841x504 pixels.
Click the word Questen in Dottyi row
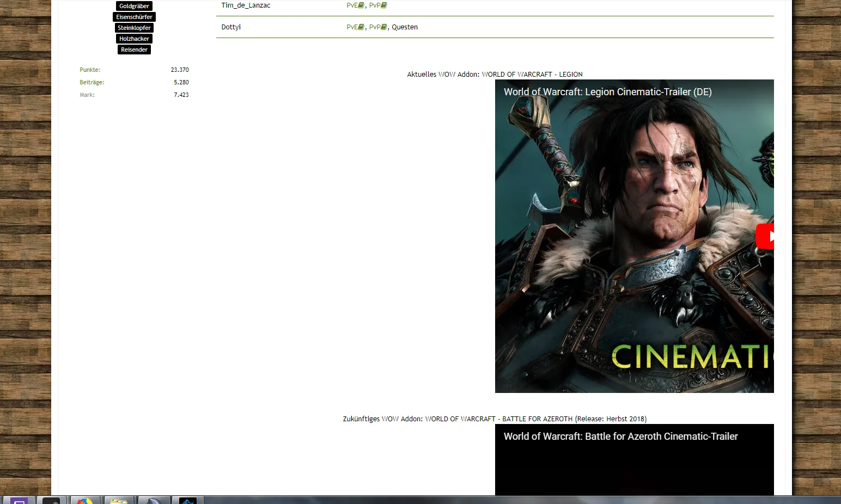(405, 27)
